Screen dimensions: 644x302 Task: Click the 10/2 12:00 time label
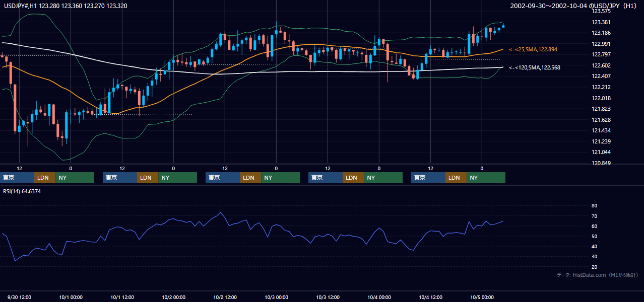coord(225,297)
